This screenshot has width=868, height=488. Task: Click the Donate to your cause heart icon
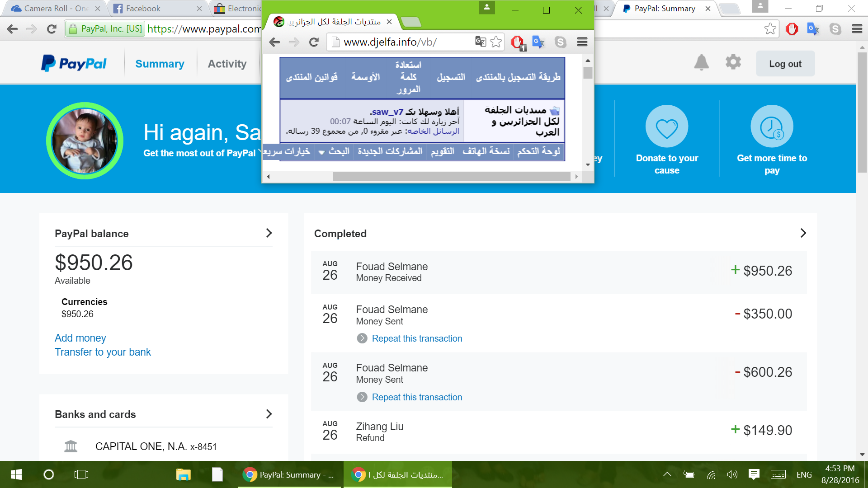(667, 127)
